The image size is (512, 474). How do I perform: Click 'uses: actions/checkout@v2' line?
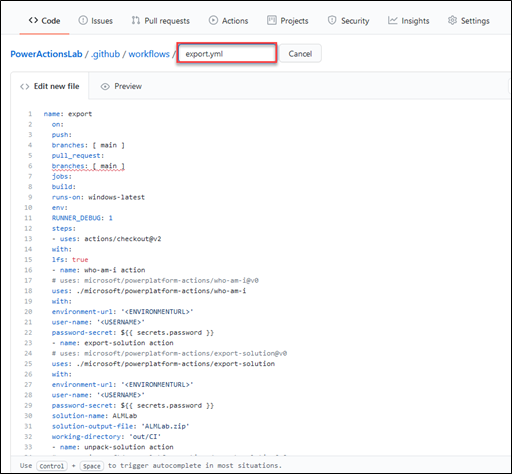click(107, 239)
